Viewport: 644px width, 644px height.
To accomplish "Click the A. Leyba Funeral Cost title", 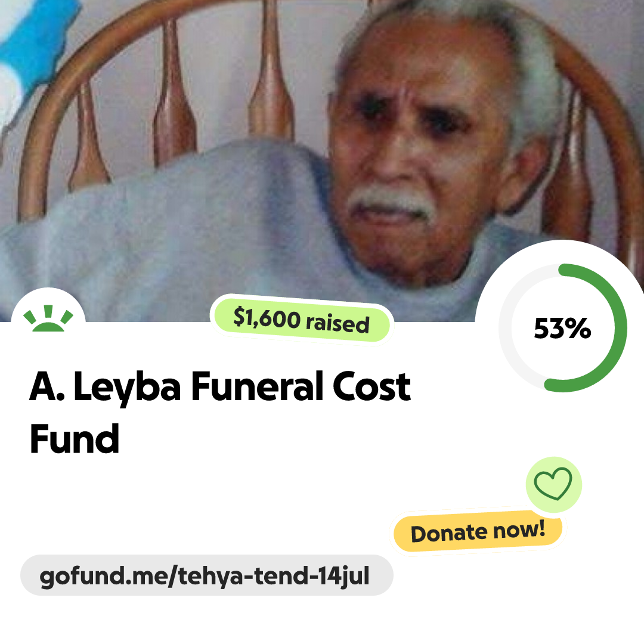I will [x=220, y=386].
